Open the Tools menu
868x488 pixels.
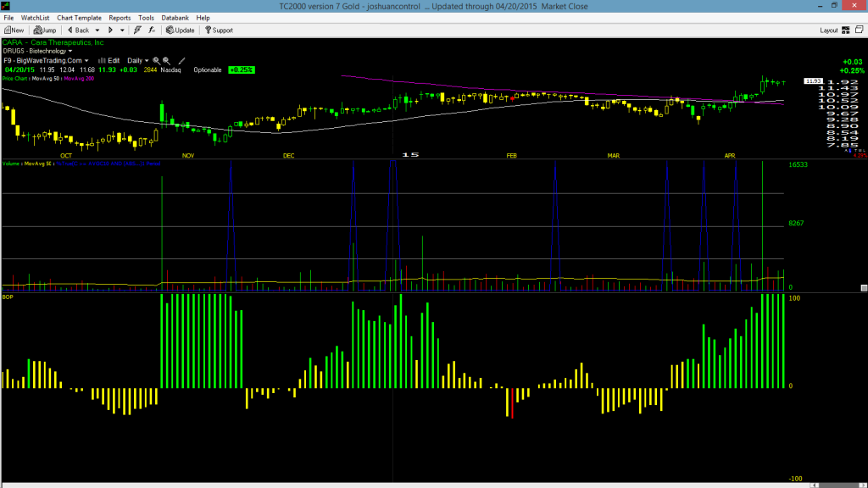[146, 18]
